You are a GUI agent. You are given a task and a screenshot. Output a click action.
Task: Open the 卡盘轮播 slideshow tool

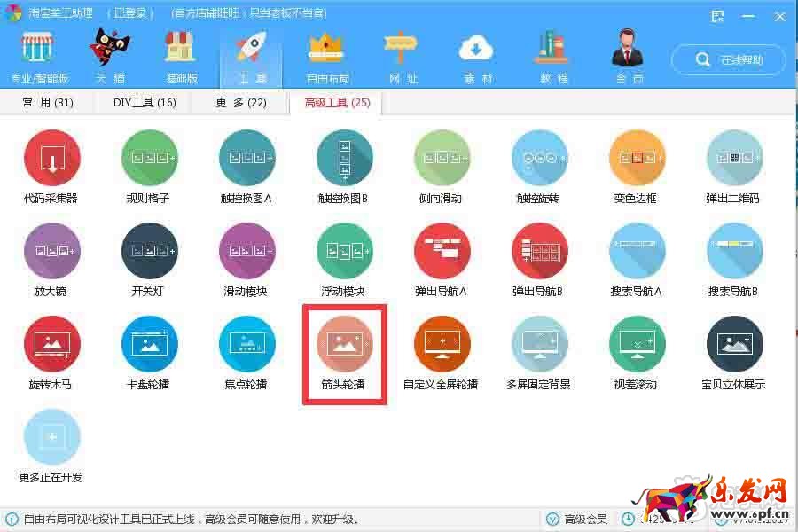tap(149, 344)
